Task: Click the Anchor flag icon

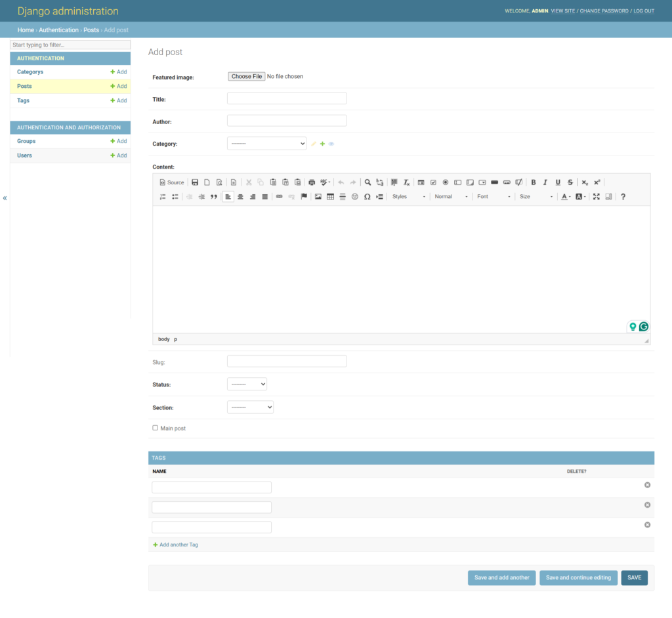Action: (304, 197)
